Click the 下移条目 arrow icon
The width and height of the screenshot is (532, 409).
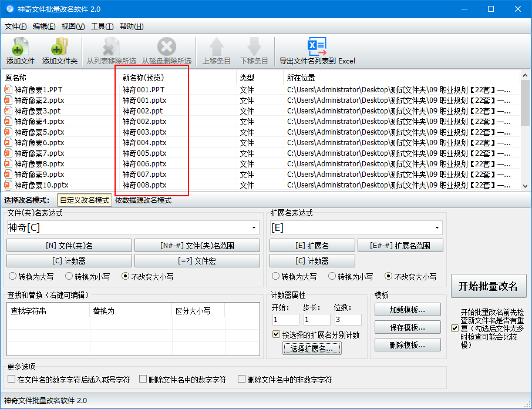pyautogui.click(x=254, y=46)
